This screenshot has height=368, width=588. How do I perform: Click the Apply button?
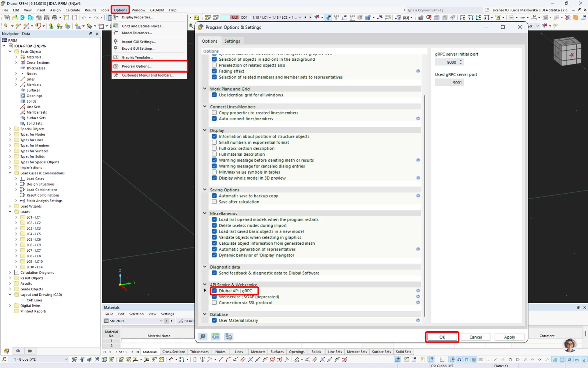click(x=509, y=337)
